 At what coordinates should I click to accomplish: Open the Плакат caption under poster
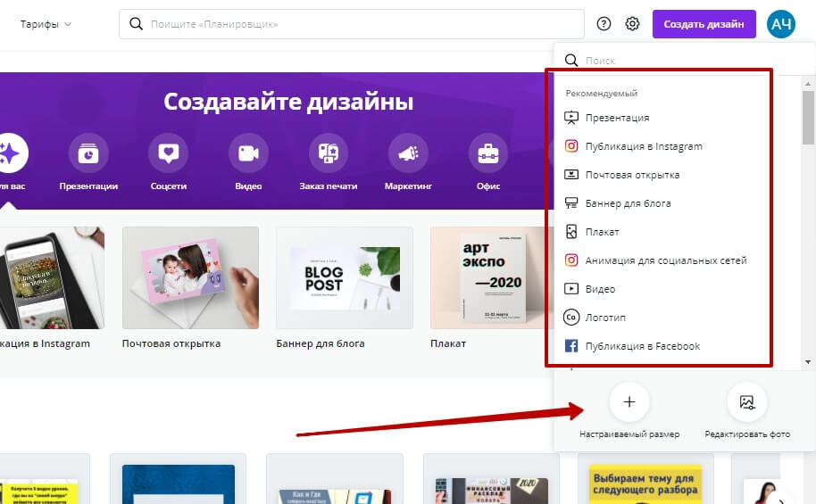[448, 343]
